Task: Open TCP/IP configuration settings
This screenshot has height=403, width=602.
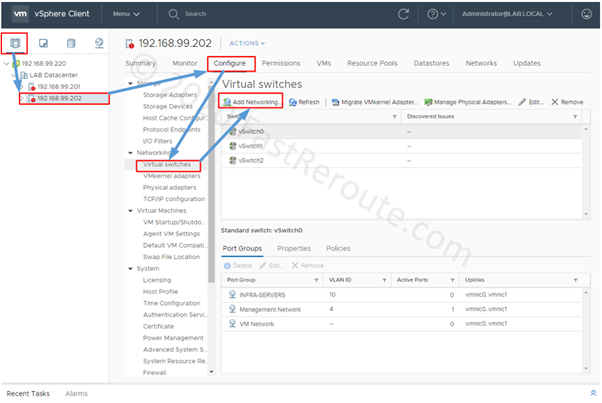Action: click(174, 199)
